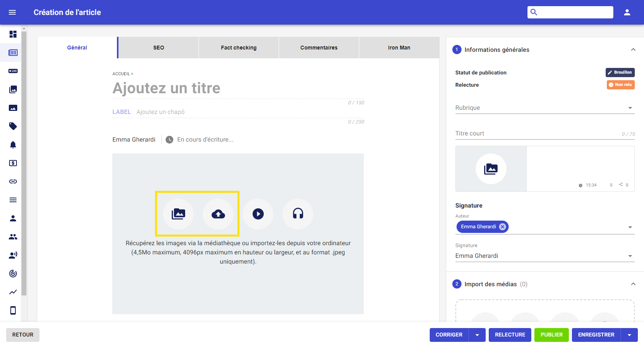
Task: Open the Live section in sidebar
Action: [13, 71]
